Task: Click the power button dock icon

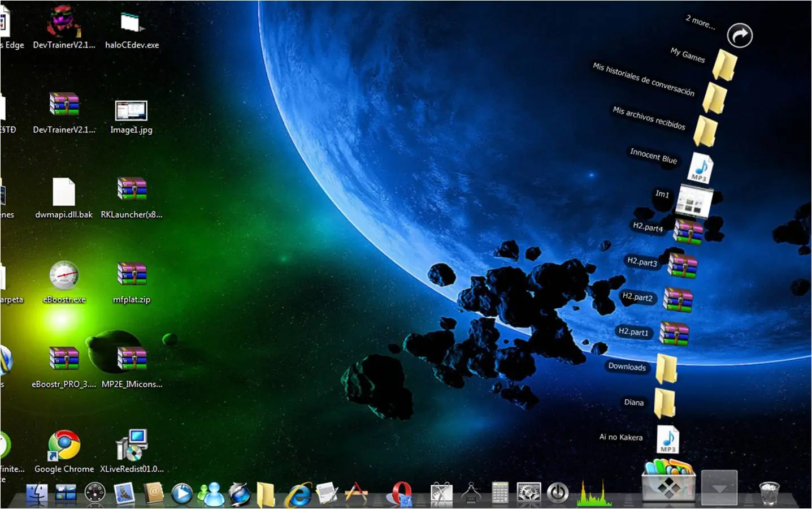Action: point(558,493)
